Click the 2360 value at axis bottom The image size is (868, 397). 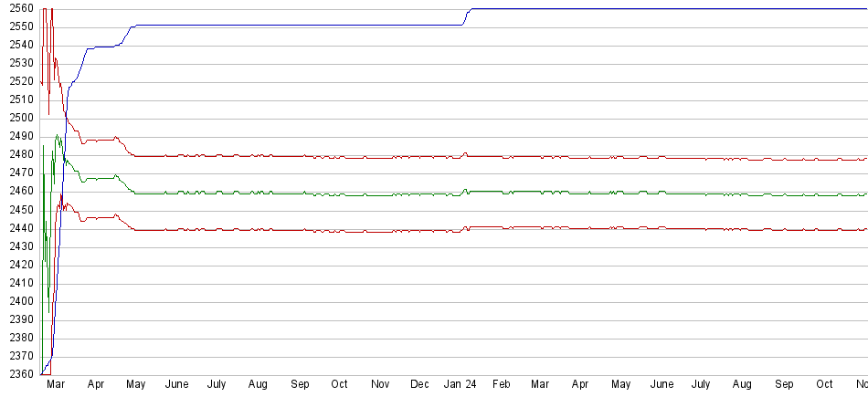[x=17, y=374]
